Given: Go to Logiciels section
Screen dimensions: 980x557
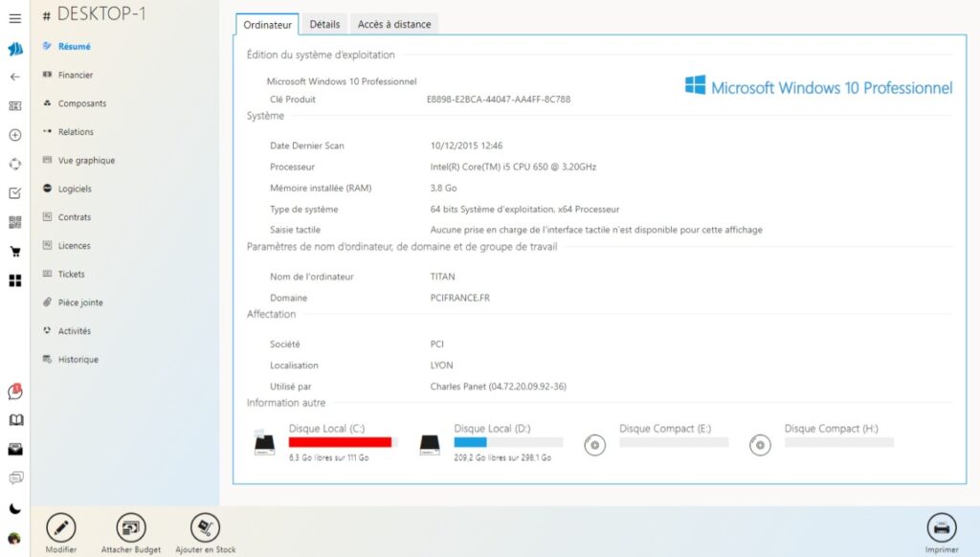Looking at the screenshot, I should [75, 189].
